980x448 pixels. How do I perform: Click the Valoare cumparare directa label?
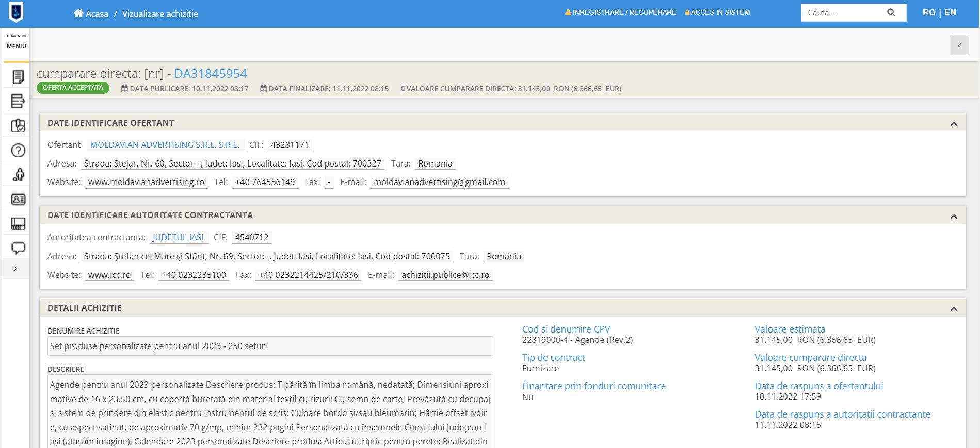point(810,357)
